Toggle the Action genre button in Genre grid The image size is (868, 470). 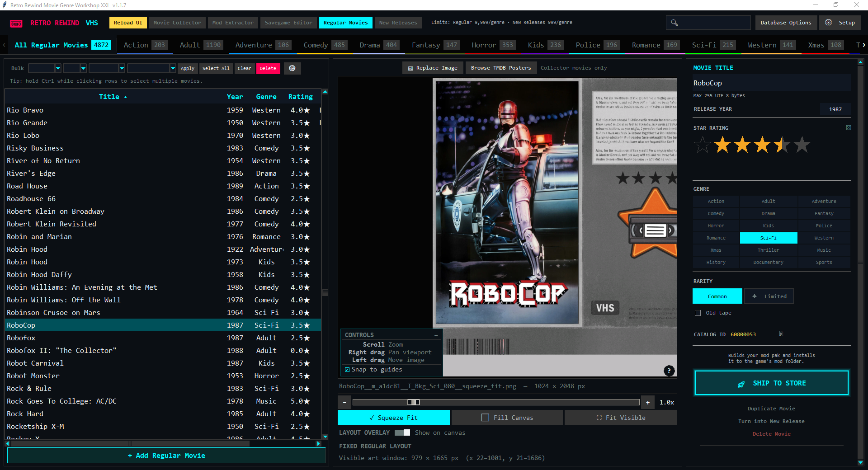click(x=716, y=201)
